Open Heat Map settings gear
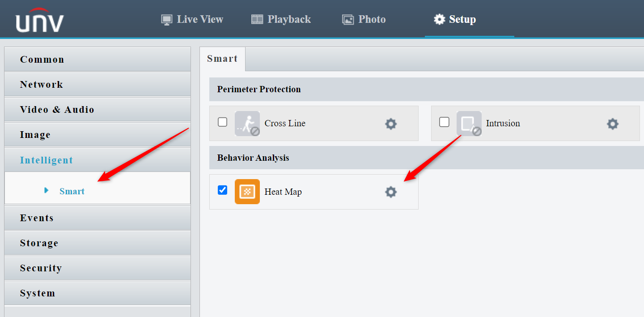This screenshot has height=317, width=644. tap(391, 192)
